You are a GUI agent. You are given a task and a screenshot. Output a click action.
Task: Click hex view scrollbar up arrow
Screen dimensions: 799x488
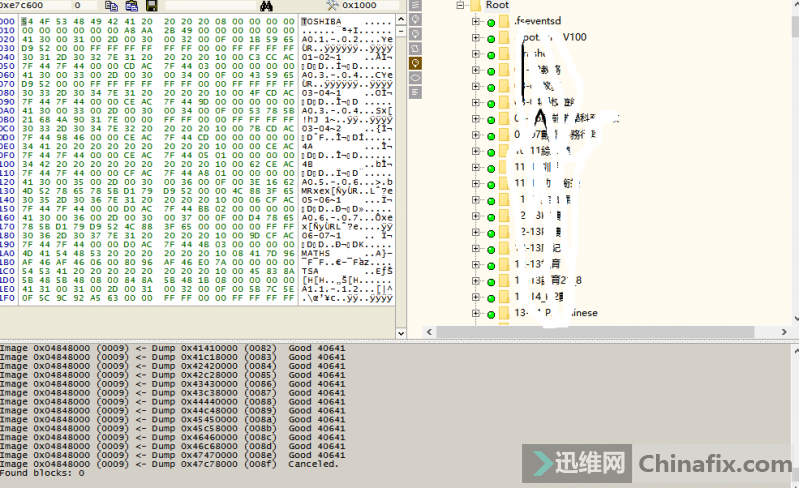pos(402,20)
